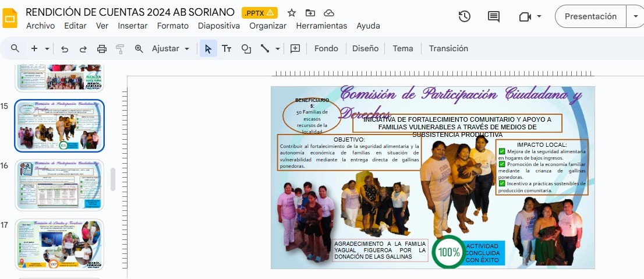The image size is (644, 279).
Task: Open the comments history icon
Action: coord(494,17)
